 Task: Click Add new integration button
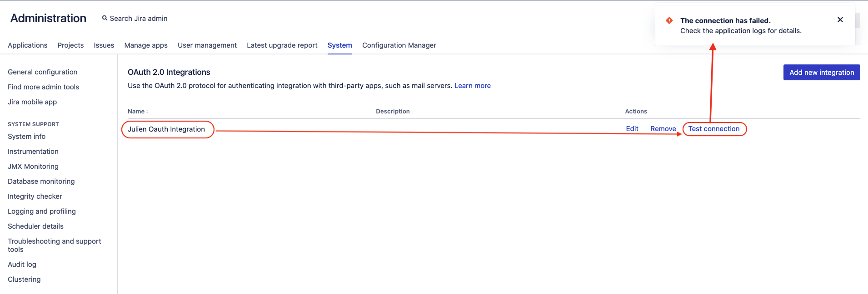tap(822, 72)
